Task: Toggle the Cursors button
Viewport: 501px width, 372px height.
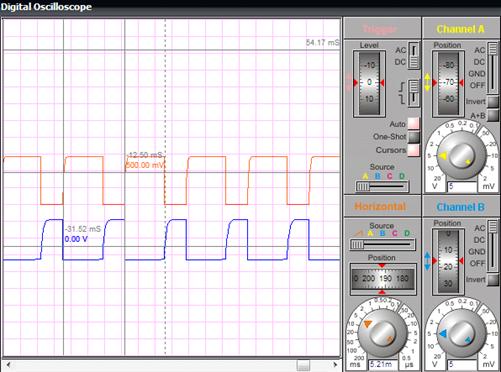Action: [414, 150]
